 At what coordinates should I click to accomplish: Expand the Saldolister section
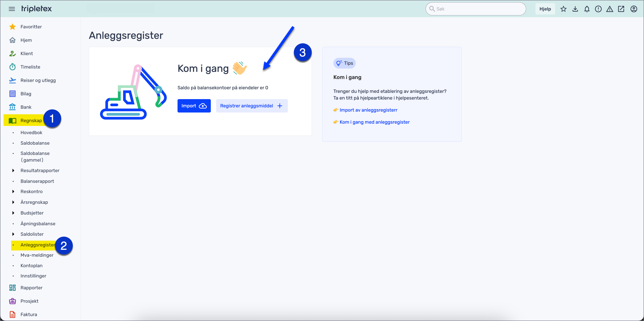(x=13, y=234)
